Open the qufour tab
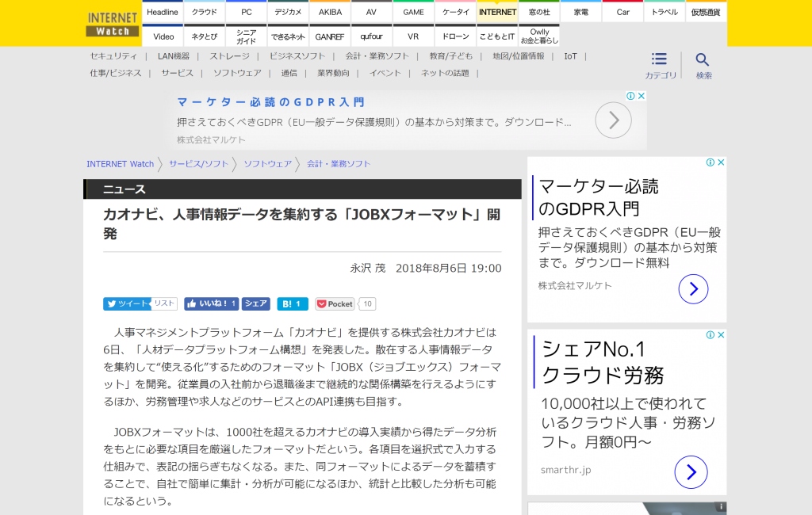Screen dimensions: 812x515 click(371, 36)
